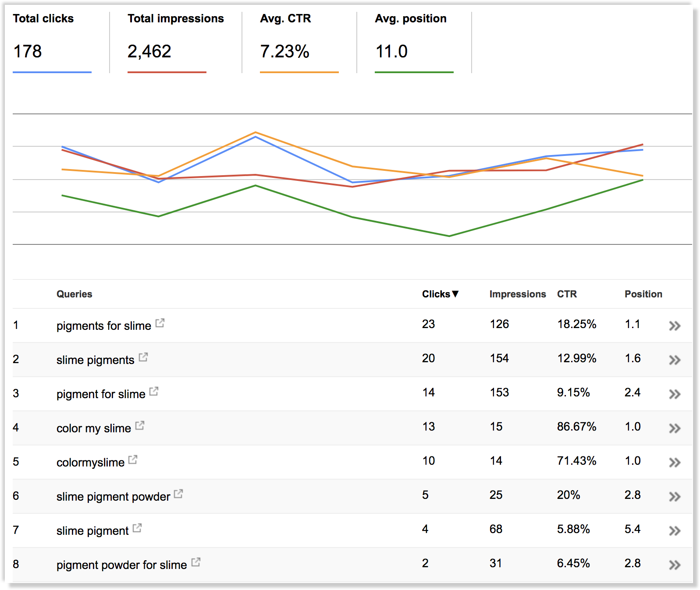
Task: Click the 2,462 total impressions value
Action: click(149, 52)
